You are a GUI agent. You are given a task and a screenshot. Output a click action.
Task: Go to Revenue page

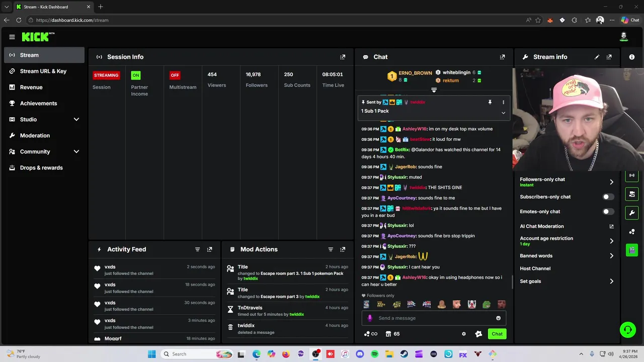click(44, 87)
